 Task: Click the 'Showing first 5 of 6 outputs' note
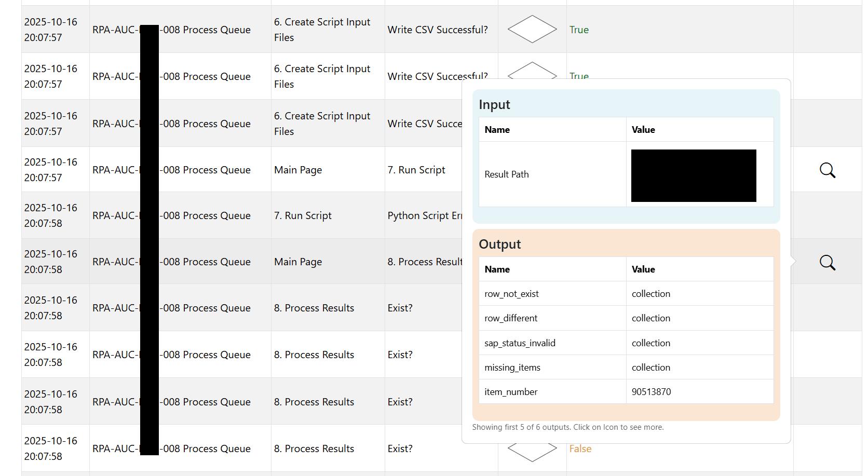pos(567,427)
